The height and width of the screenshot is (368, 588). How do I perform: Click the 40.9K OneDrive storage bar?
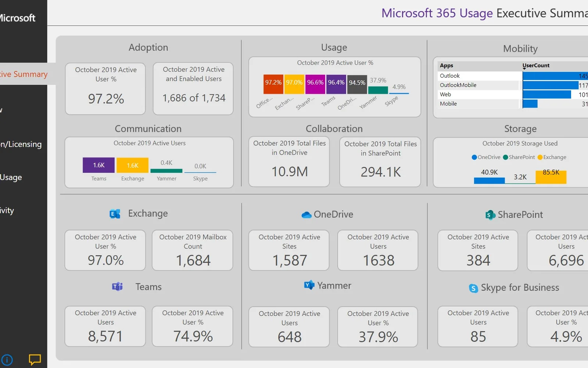pyautogui.click(x=489, y=181)
